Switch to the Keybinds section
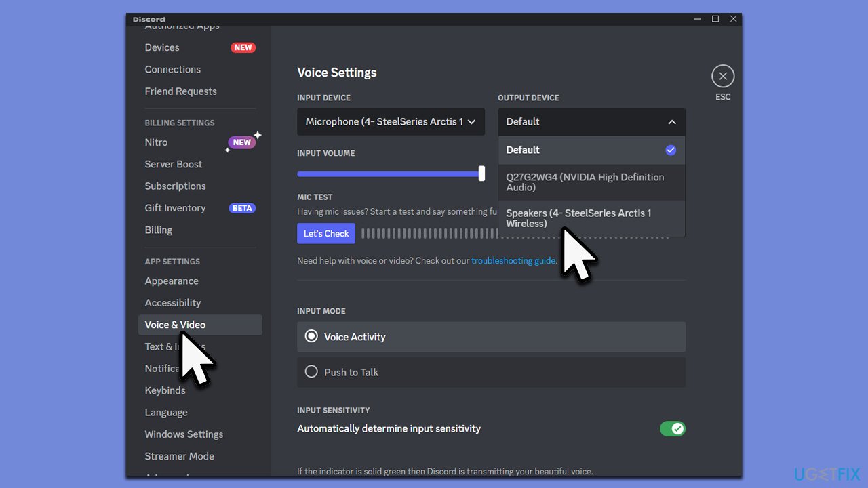Image resolution: width=868 pixels, height=488 pixels. point(165,390)
